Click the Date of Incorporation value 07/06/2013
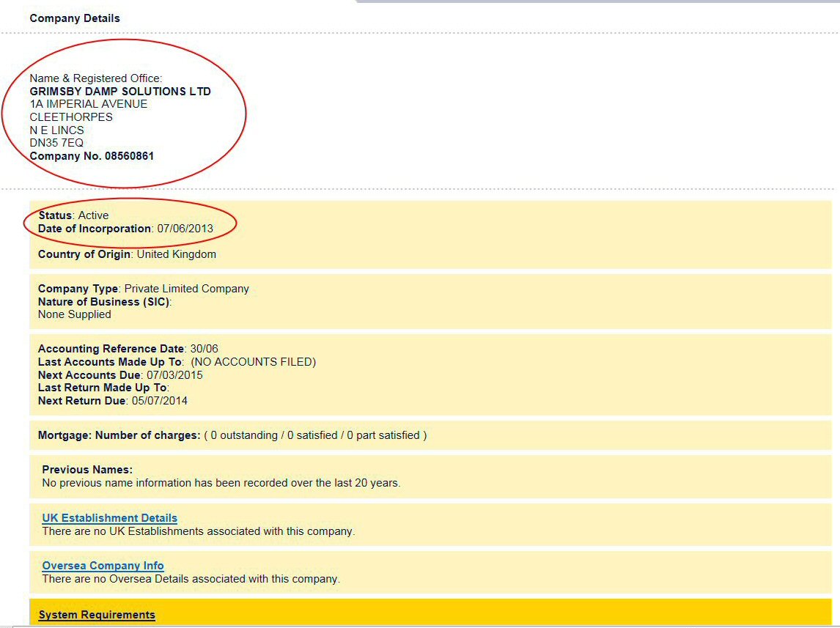 pos(185,229)
